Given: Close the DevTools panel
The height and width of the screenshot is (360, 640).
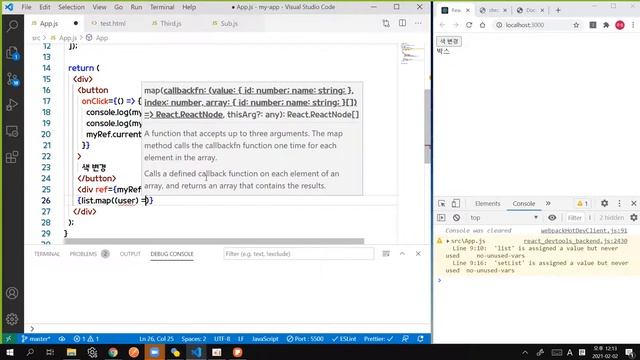Looking at the screenshot, I should click(633, 203).
